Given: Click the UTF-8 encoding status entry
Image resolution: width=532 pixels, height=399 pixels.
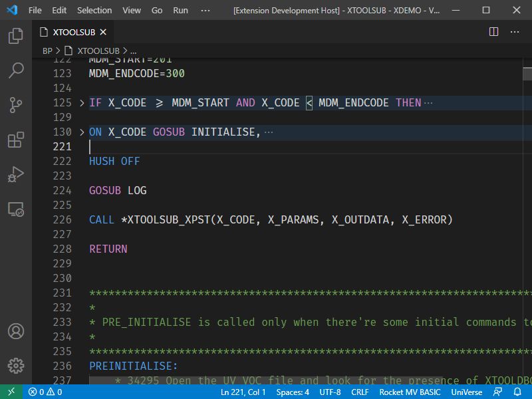Looking at the screenshot, I should [330, 392].
